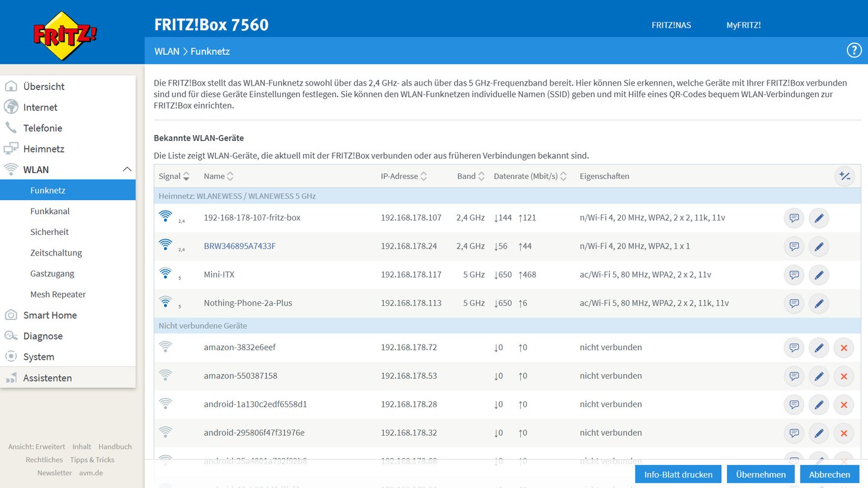Click Info-Blatt drucken button

pos(678,474)
